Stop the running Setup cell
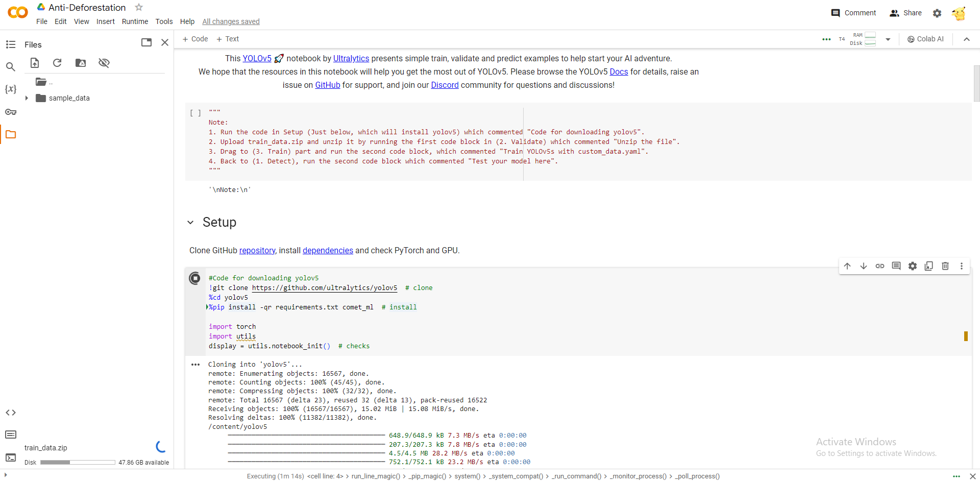 [195, 278]
